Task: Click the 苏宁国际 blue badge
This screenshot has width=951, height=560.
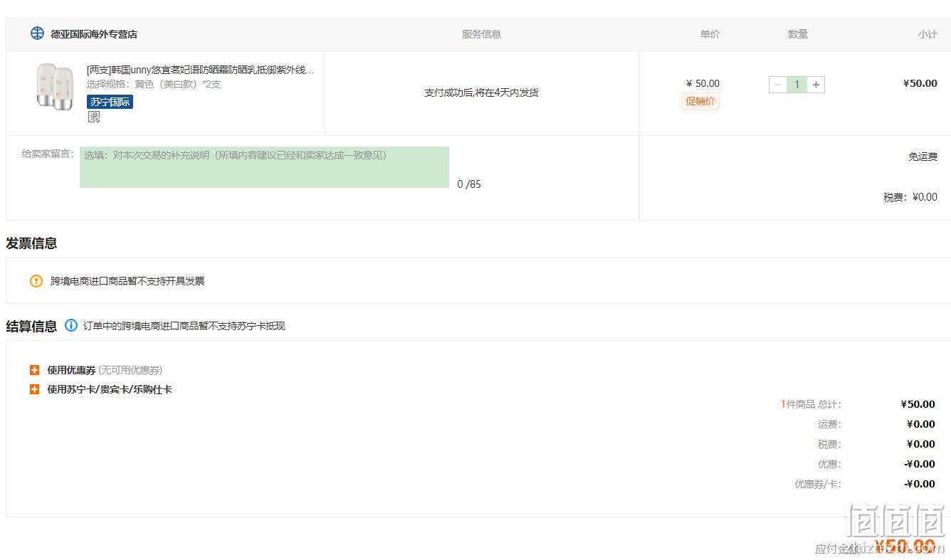Action: click(x=110, y=102)
